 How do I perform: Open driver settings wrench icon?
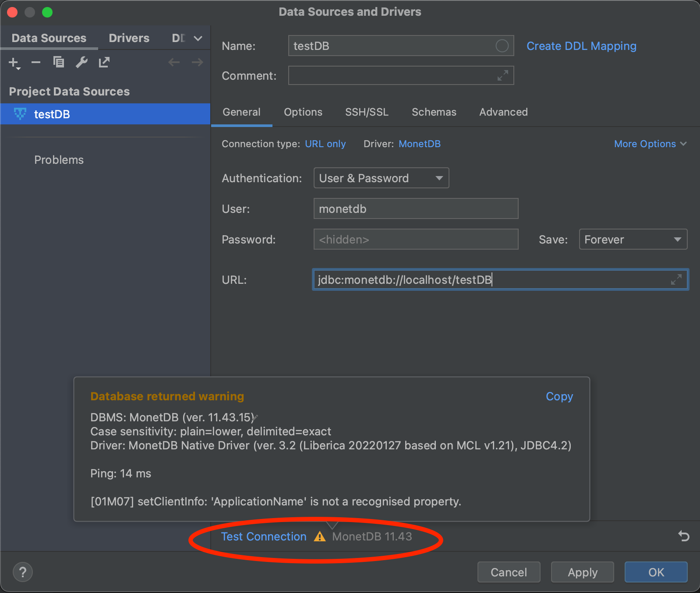(x=81, y=63)
